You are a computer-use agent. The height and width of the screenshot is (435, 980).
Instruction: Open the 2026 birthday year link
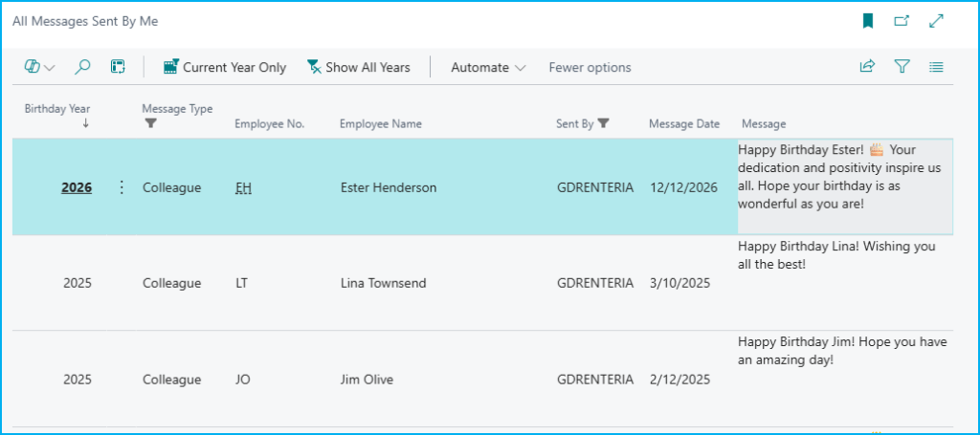tap(77, 187)
